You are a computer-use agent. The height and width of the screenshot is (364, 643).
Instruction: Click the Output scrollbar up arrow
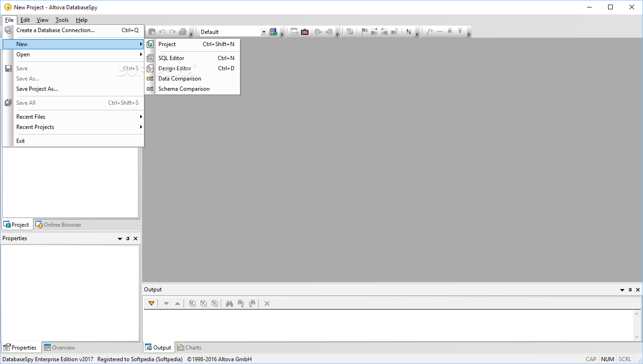[x=637, y=314]
